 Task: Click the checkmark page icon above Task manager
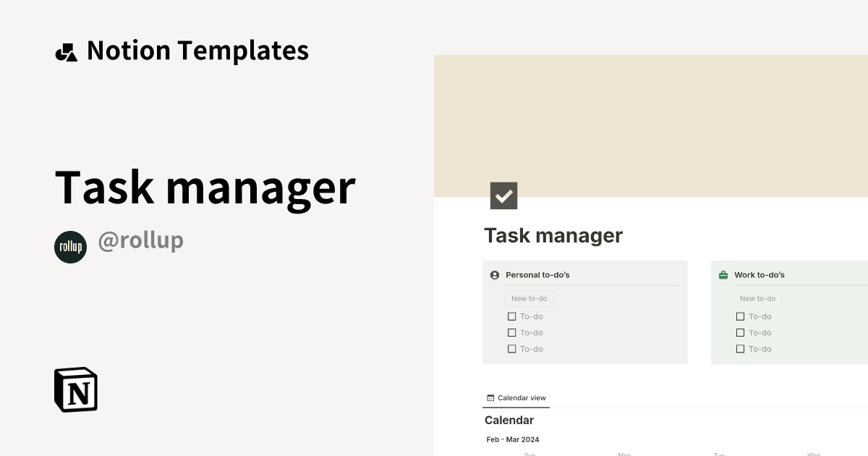pos(504,195)
